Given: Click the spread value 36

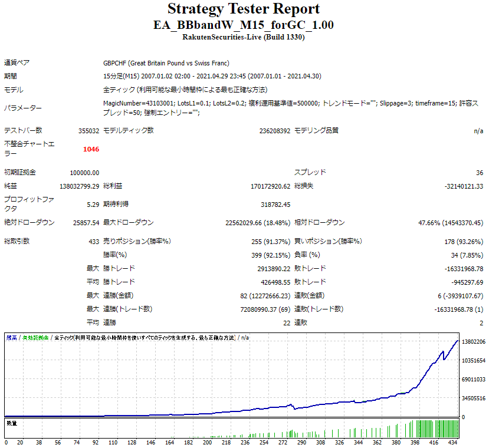Looking at the screenshot, I should click(x=480, y=173).
